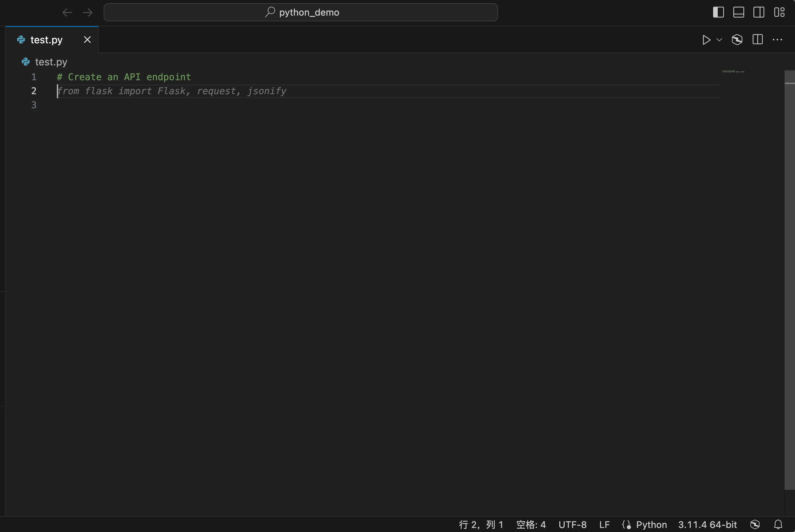Change LF end-of-line sequence
Viewport: 795px width, 532px height.
(x=604, y=524)
